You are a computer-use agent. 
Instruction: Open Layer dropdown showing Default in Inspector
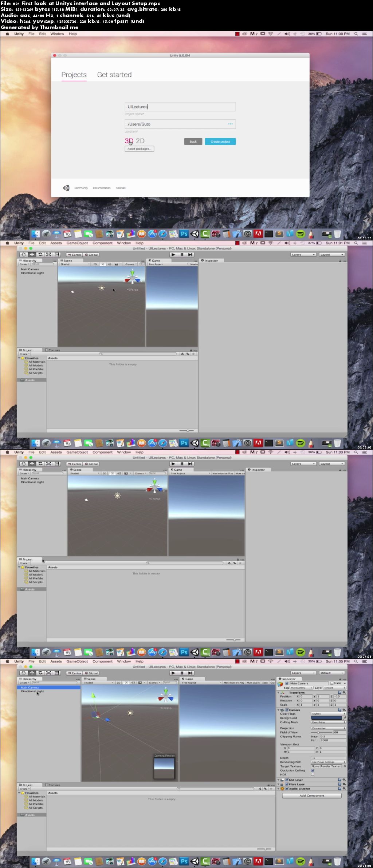(335, 688)
